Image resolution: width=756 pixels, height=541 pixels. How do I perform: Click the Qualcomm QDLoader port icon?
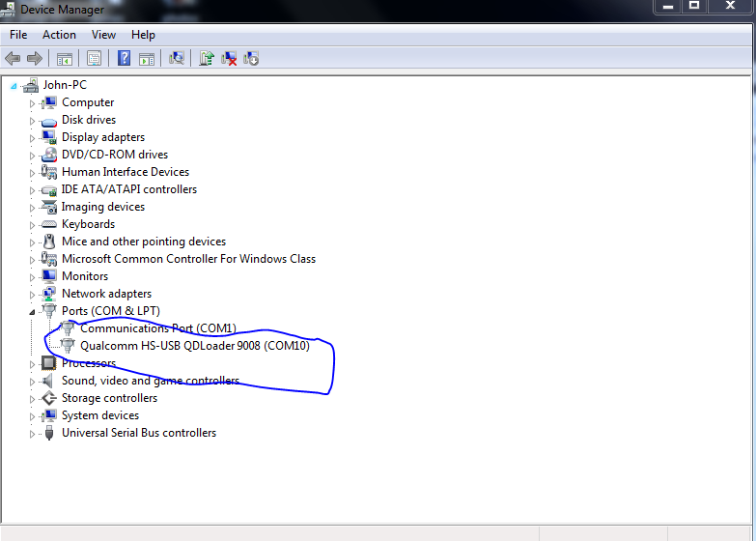[x=68, y=346]
